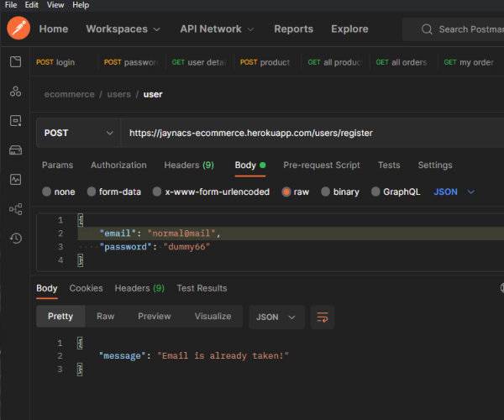Toggle line wrap icon in response
The image size is (504, 420).
(323, 317)
